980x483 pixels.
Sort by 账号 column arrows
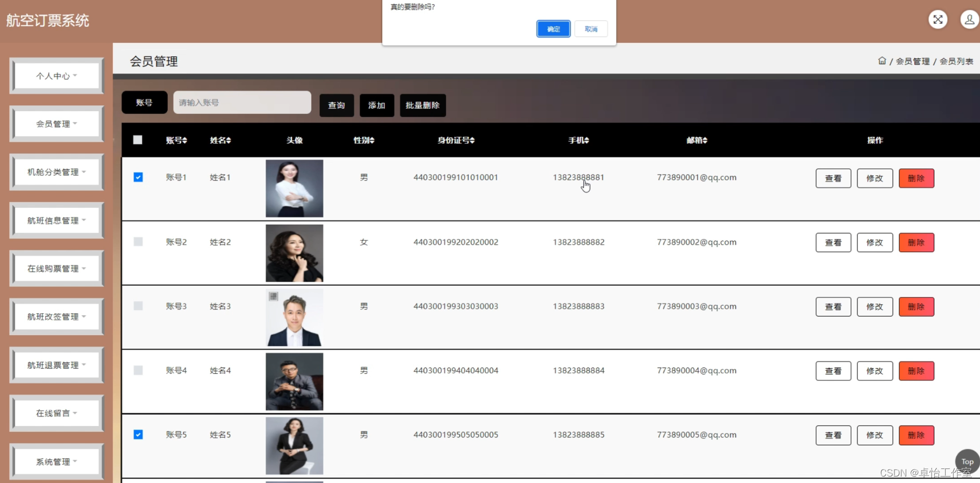tap(184, 140)
